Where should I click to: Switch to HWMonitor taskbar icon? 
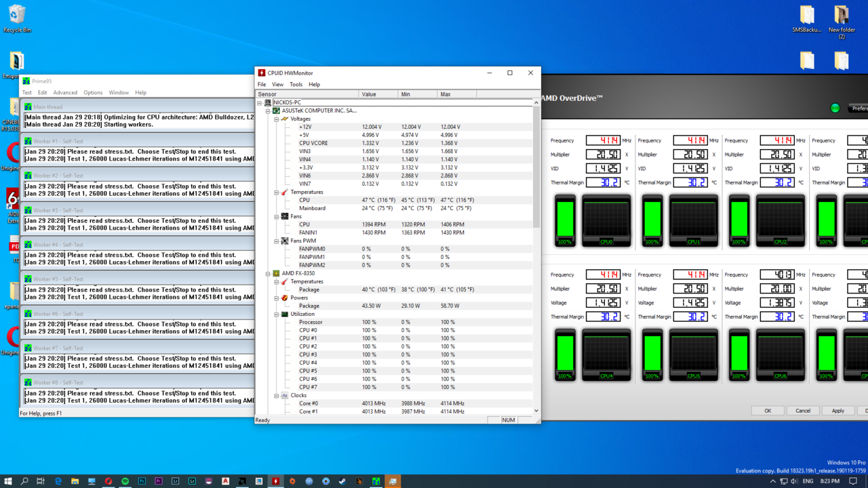pyautogui.click(x=275, y=481)
